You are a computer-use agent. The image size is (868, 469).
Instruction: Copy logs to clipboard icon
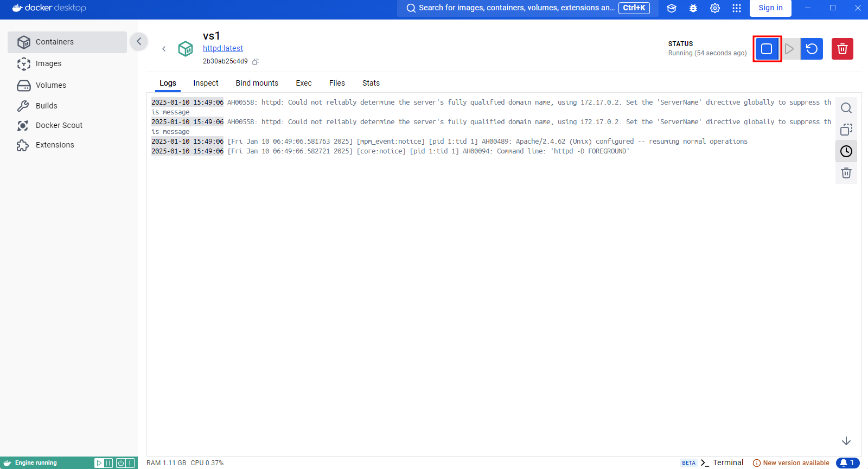pyautogui.click(x=846, y=130)
